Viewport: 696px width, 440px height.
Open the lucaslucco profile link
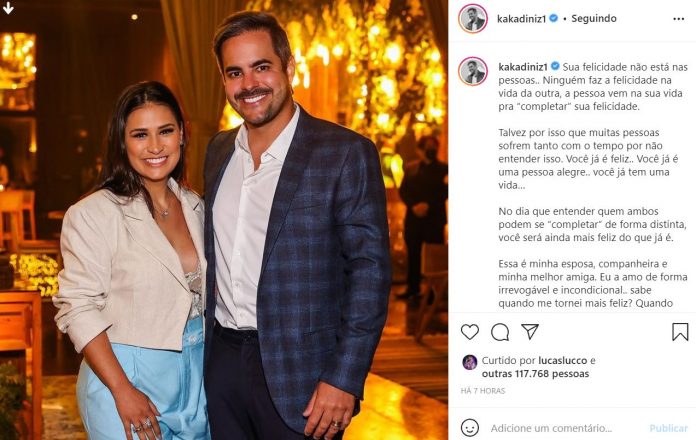[563, 361]
